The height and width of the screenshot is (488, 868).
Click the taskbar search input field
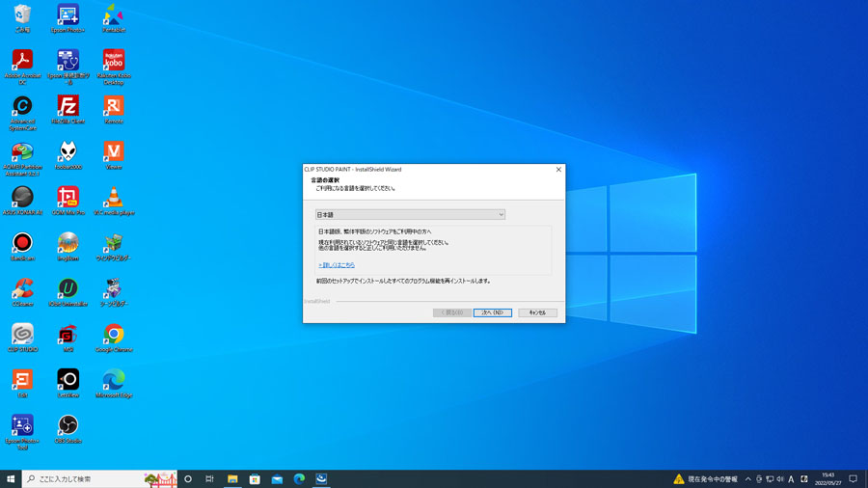tap(99, 479)
